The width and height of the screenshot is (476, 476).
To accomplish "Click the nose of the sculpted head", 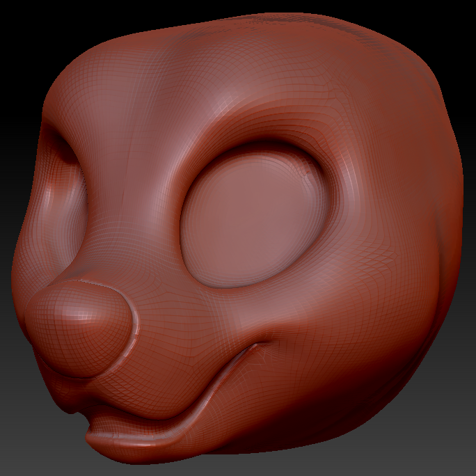I will point(81,328).
